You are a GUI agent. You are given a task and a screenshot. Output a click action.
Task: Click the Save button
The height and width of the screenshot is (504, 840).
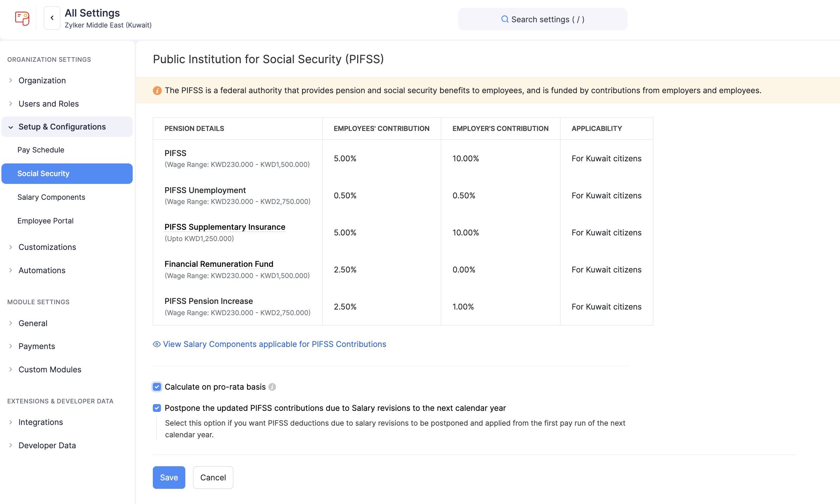click(x=169, y=477)
